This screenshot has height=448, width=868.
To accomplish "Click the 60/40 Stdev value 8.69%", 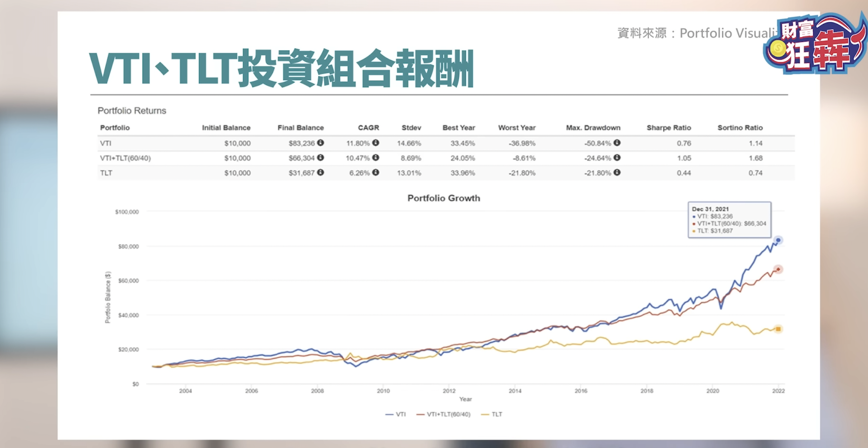I will tap(411, 158).
